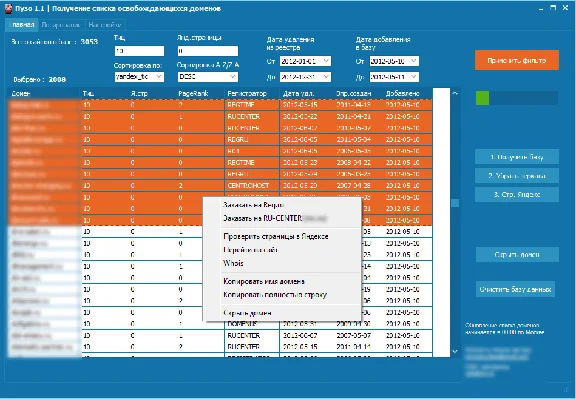Click the '3. Стр. Яндекс' button
The image size is (576, 399).
(516, 194)
